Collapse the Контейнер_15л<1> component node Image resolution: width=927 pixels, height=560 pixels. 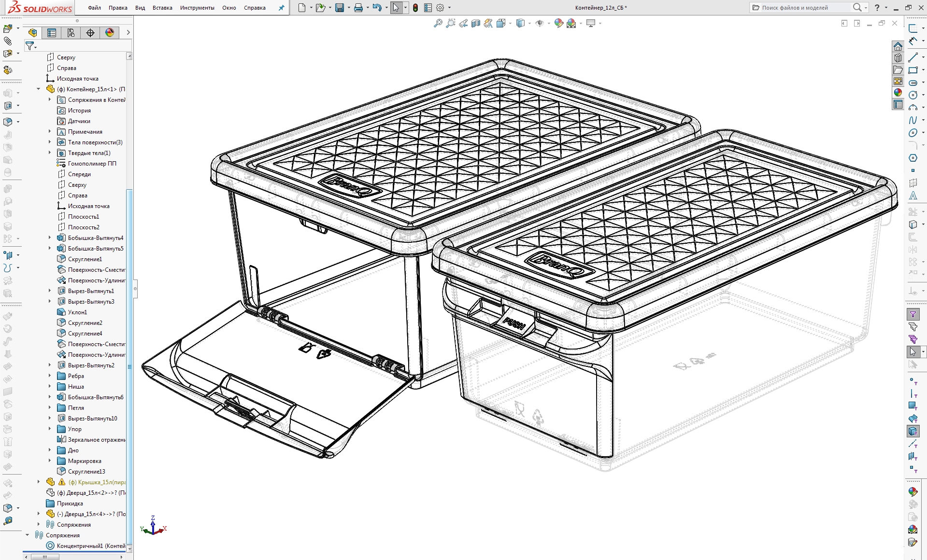pos(39,89)
